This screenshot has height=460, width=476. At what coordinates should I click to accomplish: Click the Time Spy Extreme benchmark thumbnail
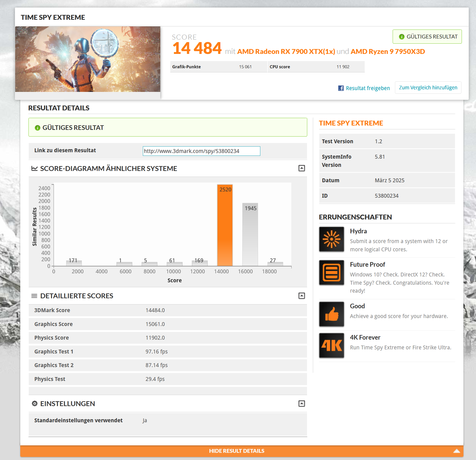tap(88, 59)
